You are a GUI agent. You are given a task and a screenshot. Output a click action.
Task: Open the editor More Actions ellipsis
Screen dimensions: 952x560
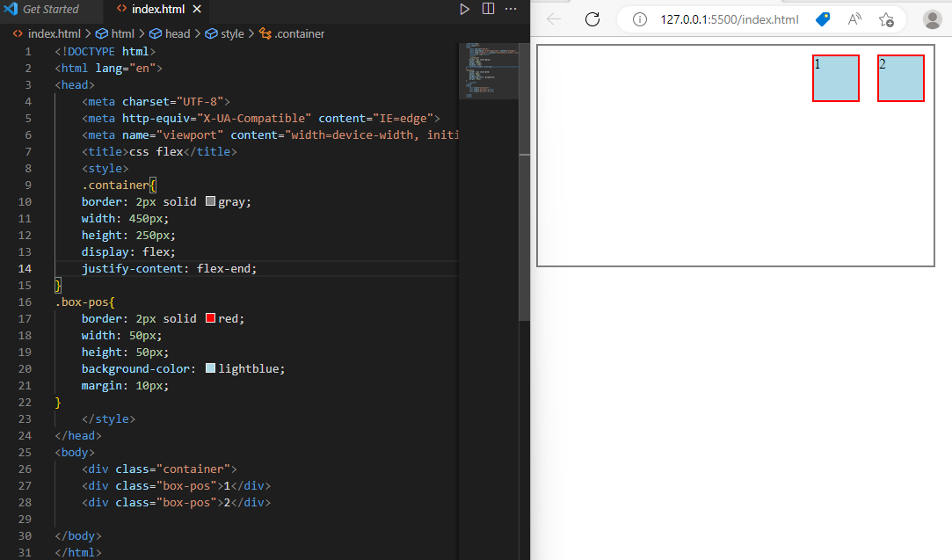point(512,9)
